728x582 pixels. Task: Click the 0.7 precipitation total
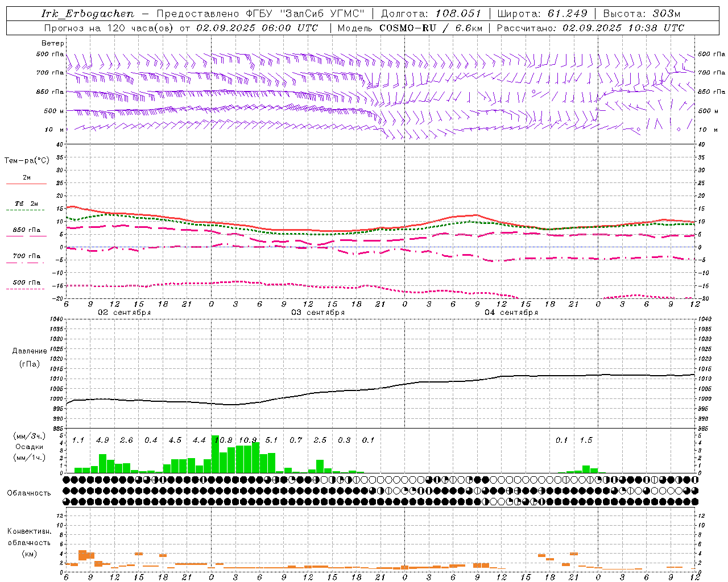[x=296, y=440]
